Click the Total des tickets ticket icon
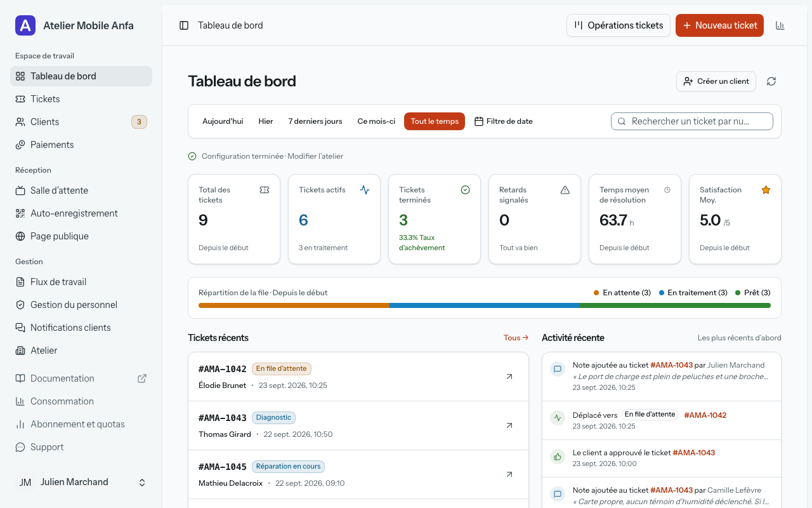 pyautogui.click(x=265, y=190)
